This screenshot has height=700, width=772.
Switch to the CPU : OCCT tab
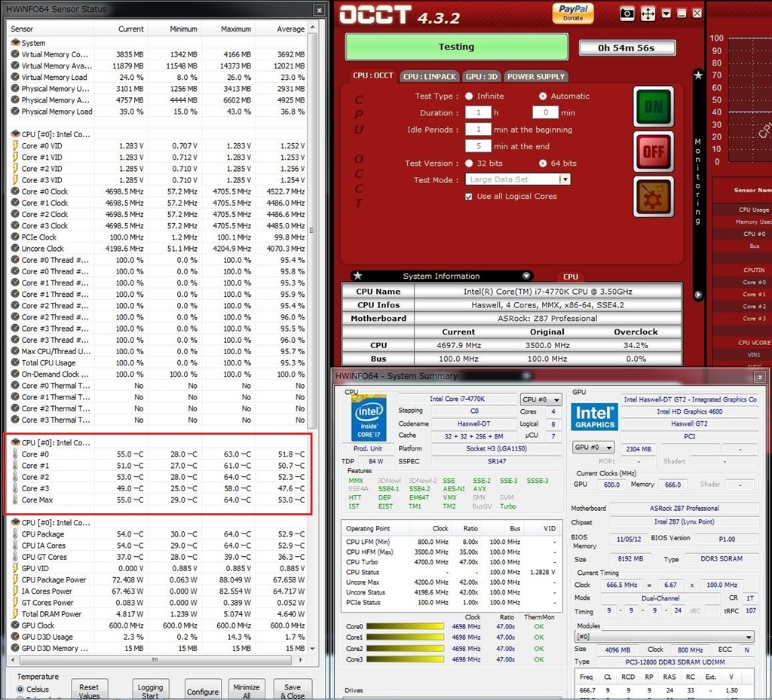pos(372,76)
